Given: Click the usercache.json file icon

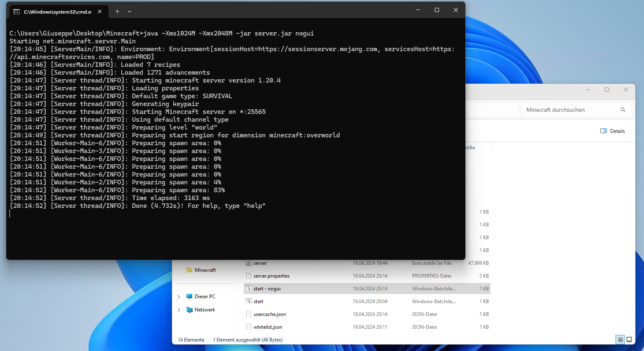Looking at the screenshot, I should point(249,314).
